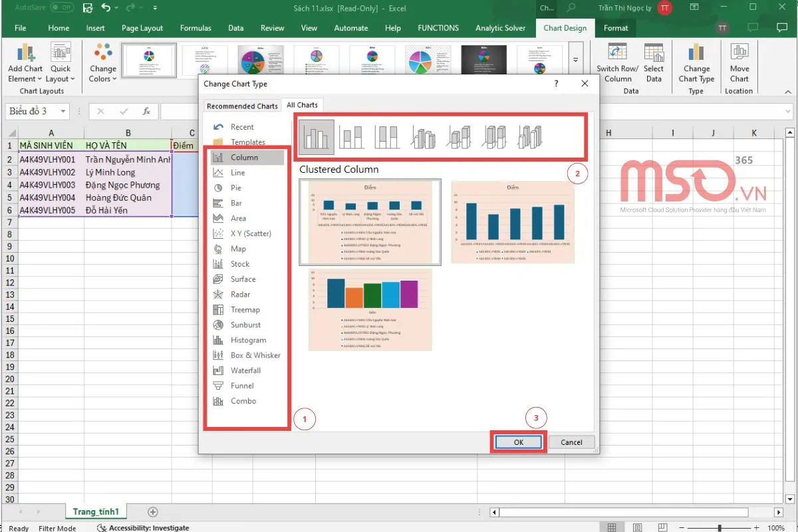Click the Save icon

click(87, 7)
